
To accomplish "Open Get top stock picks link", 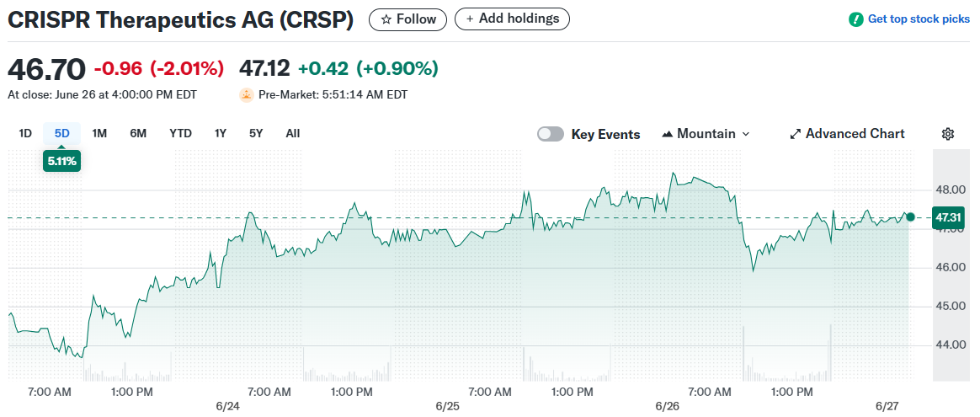I will [908, 19].
